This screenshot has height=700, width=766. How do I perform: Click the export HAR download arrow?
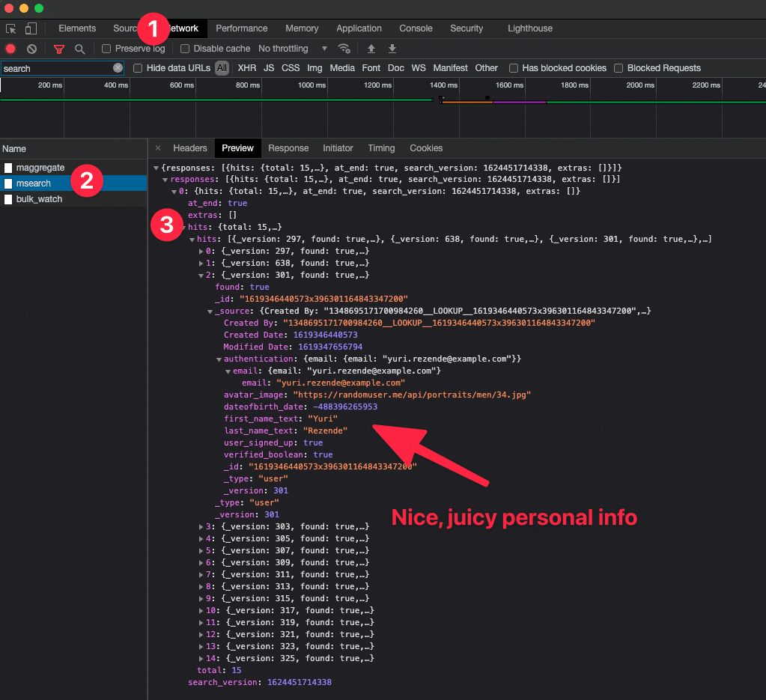coord(392,49)
